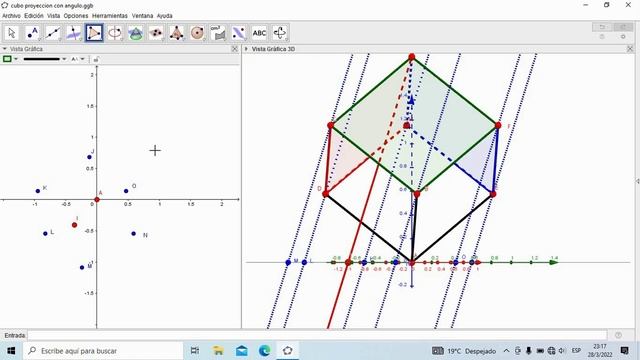The image size is (640, 360).
Task: Open Task View on the taskbar
Action: click(195, 351)
